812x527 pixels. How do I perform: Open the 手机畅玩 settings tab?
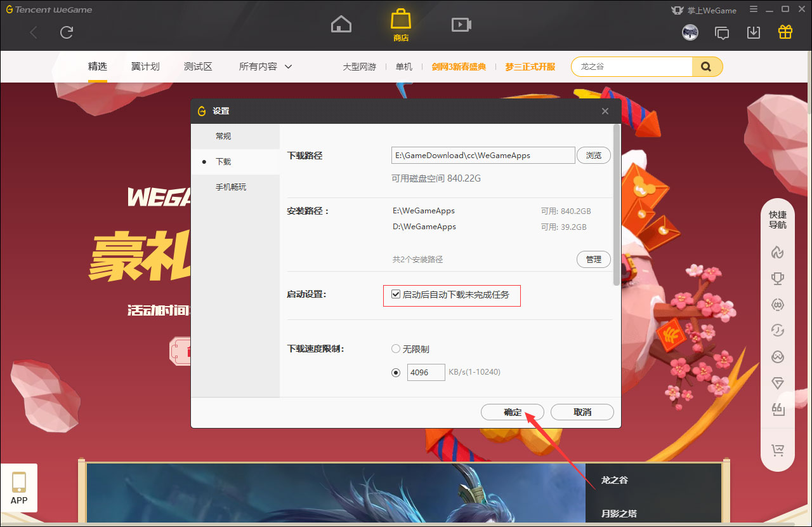pos(232,187)
